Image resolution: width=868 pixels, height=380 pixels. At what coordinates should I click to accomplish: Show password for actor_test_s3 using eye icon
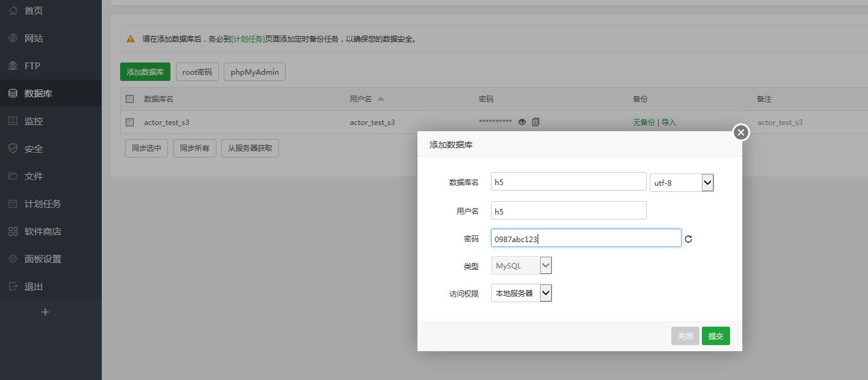pos(522,122)
